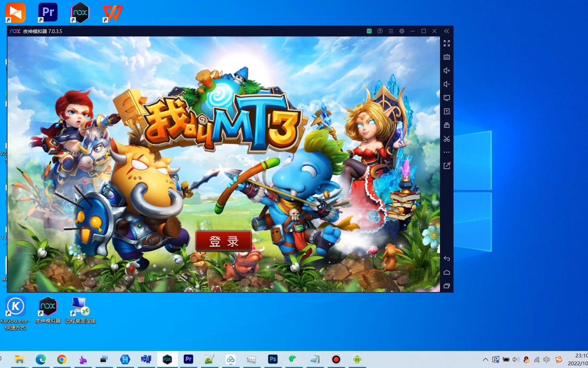
Task: Select the KuGou.exe desktop shortcut
Action: [x=15, y=313]
